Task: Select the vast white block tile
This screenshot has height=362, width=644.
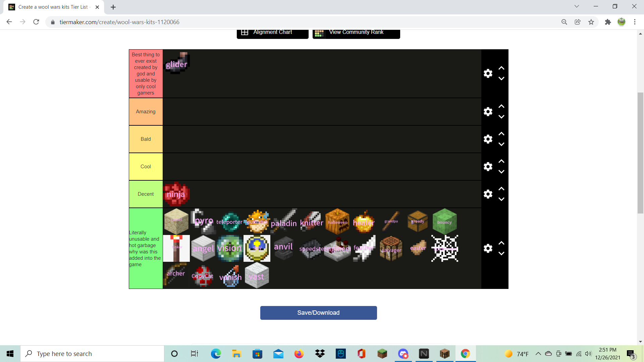Action: (257, 275)
